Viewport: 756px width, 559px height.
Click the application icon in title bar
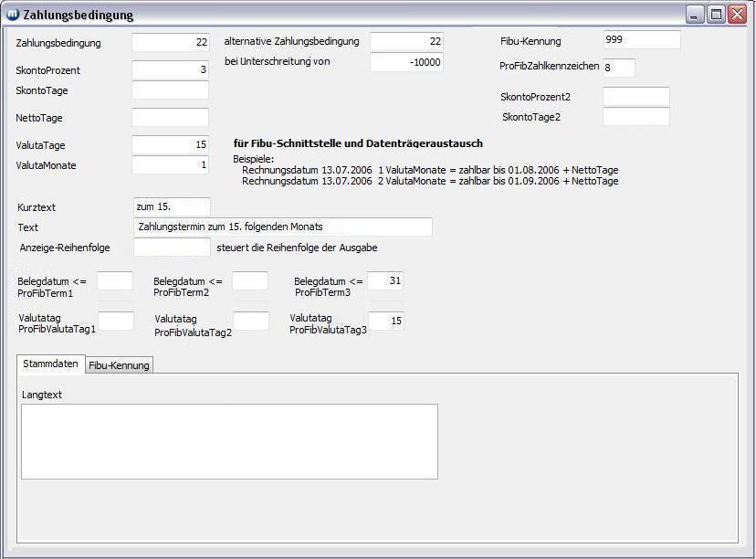tap(13, 15)
